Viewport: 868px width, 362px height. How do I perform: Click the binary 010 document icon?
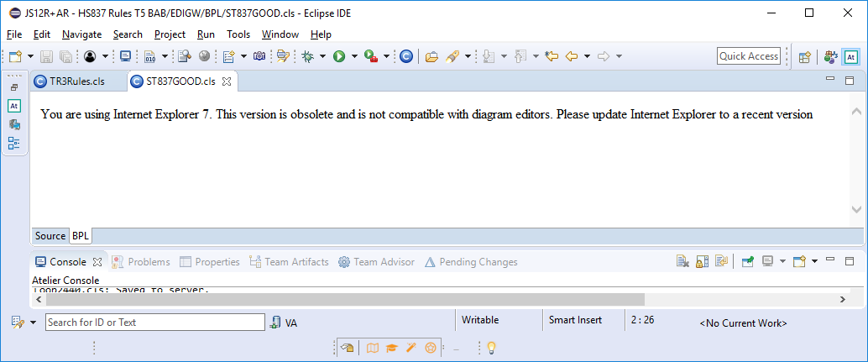click(x=149, y=56)
